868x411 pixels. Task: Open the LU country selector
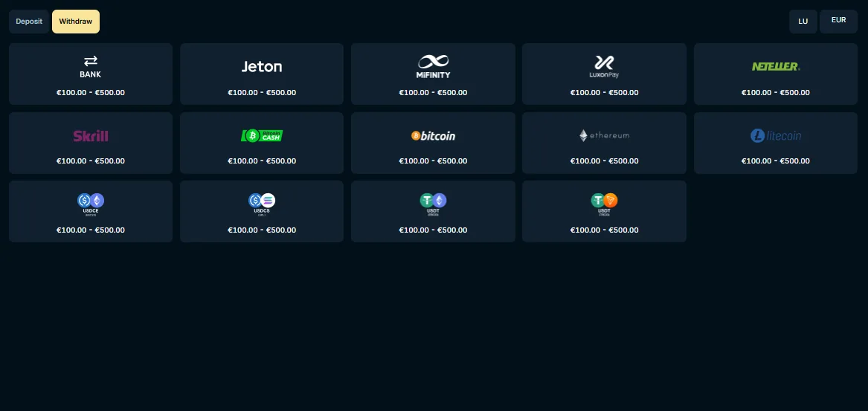[x=803, y=22]
